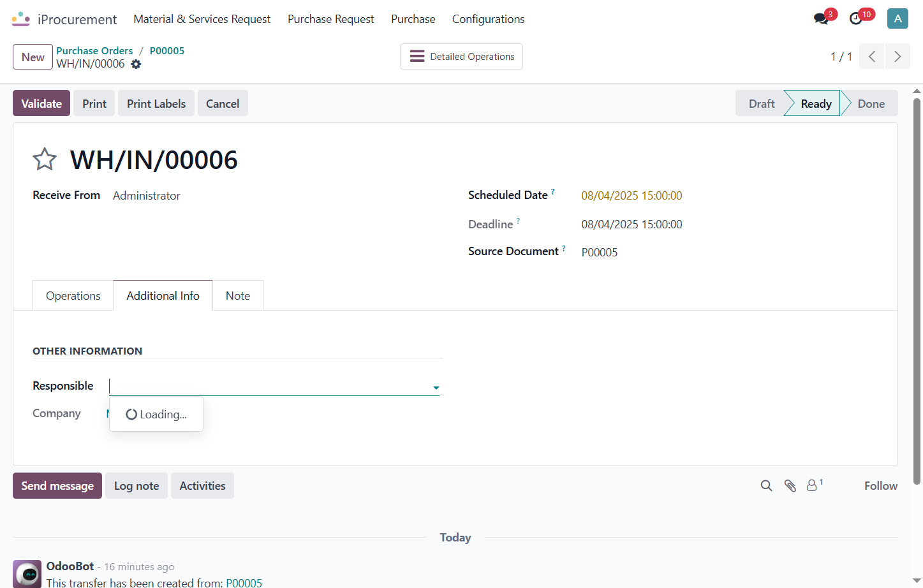Click the Print button

coord(94,103)
